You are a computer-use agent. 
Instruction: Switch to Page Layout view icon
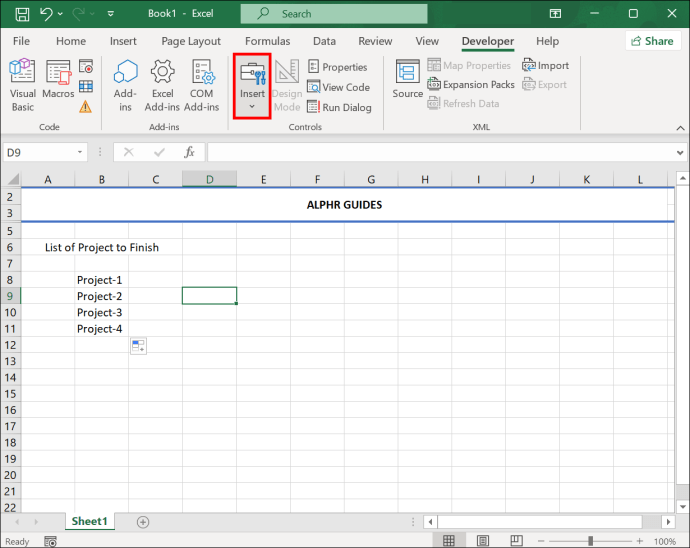483,541
